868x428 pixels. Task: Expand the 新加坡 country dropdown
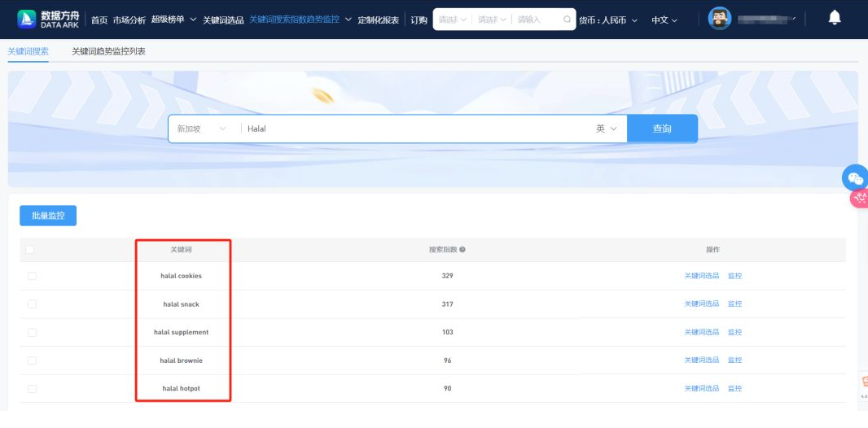click(201, 129)
